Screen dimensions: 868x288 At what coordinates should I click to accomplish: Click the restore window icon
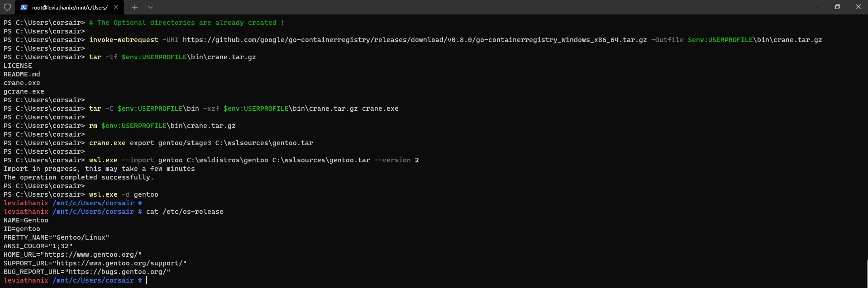pyautogui.click(x=837, y=7)
